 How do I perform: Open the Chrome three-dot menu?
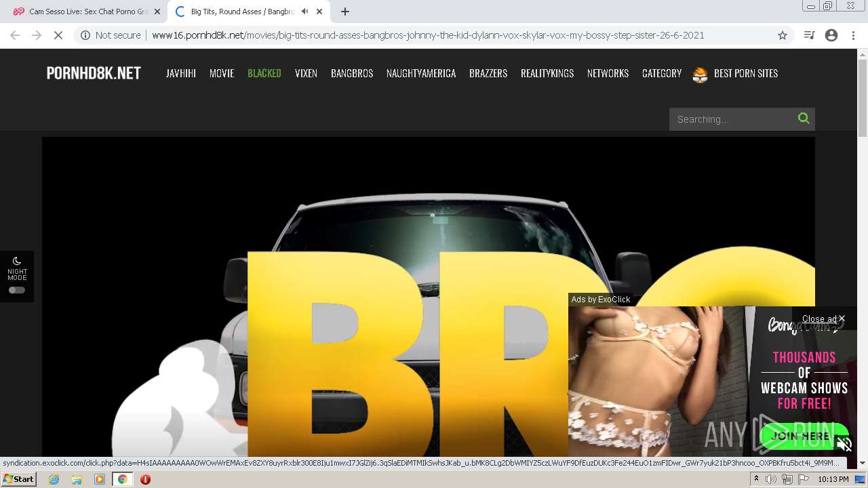click(853, 35)
